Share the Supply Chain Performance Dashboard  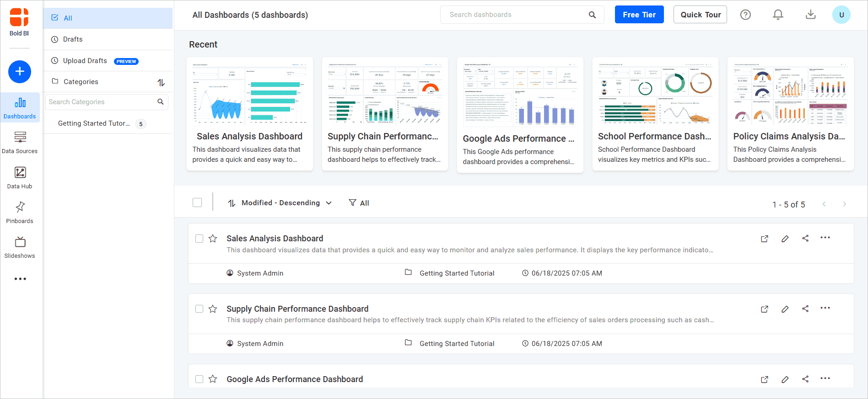point(805,309)
